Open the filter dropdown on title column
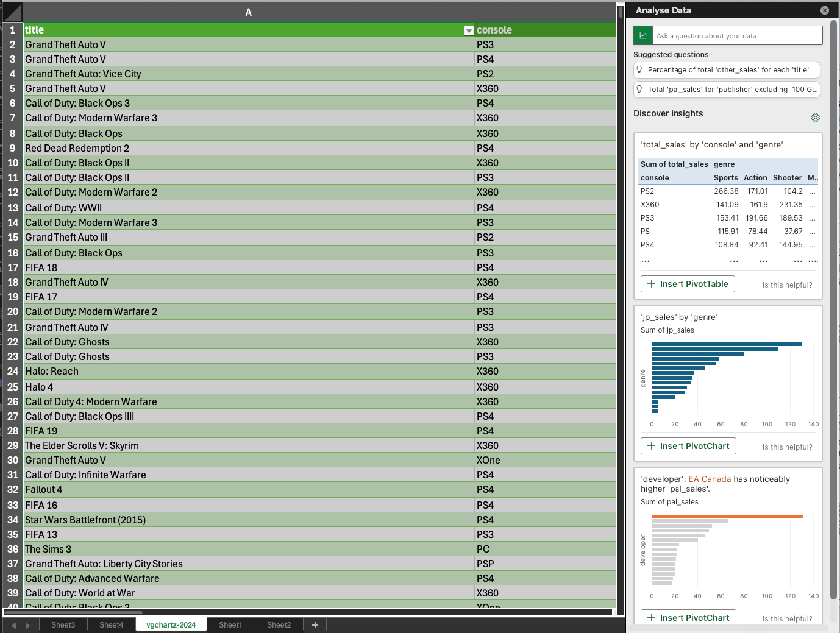 click(469, 30)
